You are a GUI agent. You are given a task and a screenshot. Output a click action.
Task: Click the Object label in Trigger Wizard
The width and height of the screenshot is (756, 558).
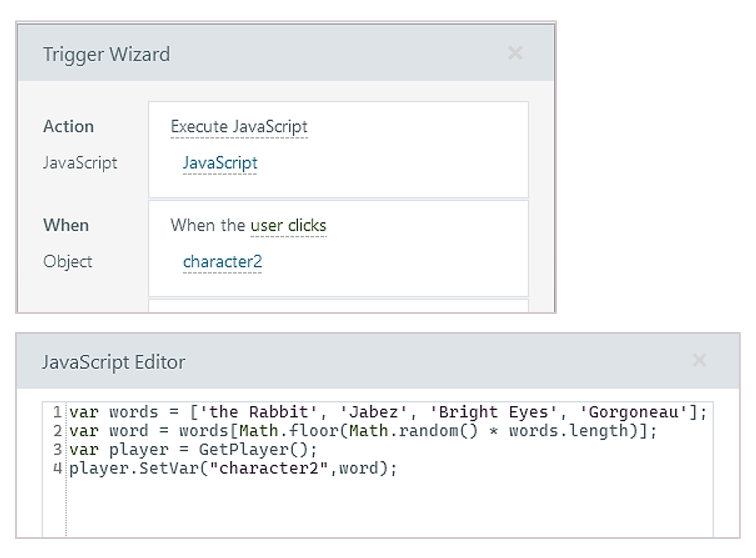tap(68, 262)
